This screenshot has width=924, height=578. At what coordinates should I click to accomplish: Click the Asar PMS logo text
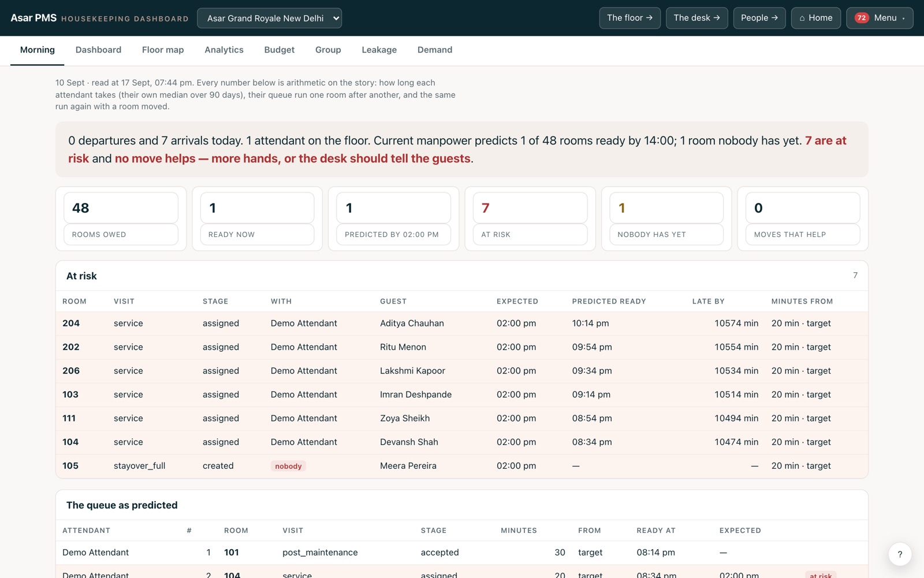(x=33, y=18)
